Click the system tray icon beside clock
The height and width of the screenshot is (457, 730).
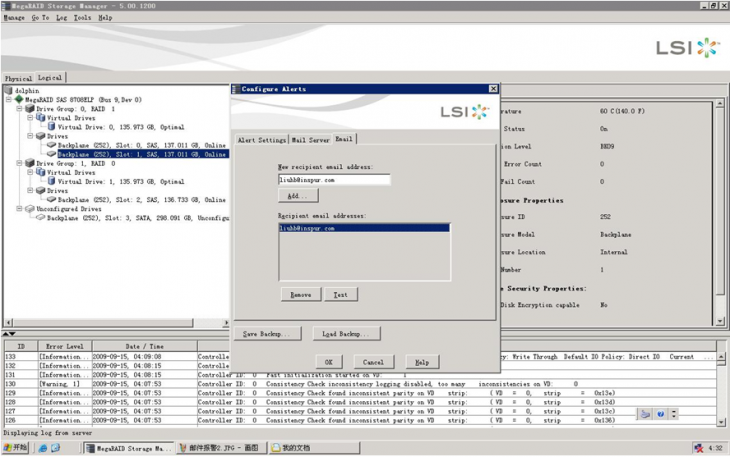[696, 449]
